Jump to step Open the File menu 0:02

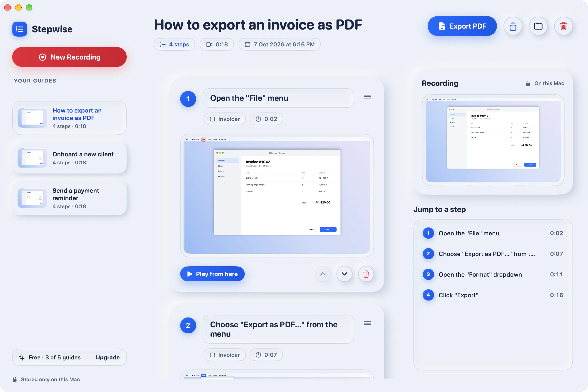click(x=493, y=233)
